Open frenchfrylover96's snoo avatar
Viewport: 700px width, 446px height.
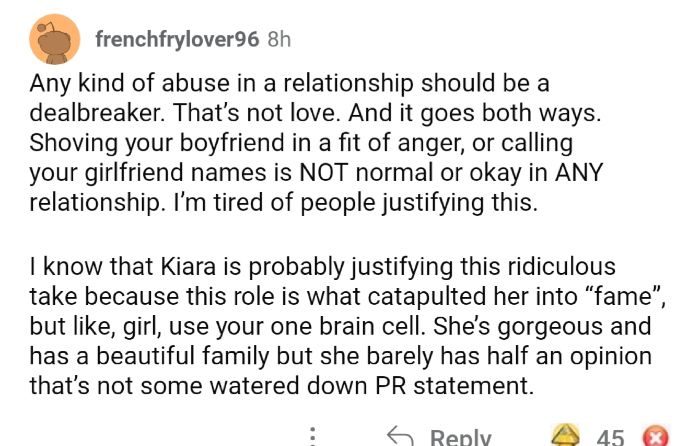56,39
